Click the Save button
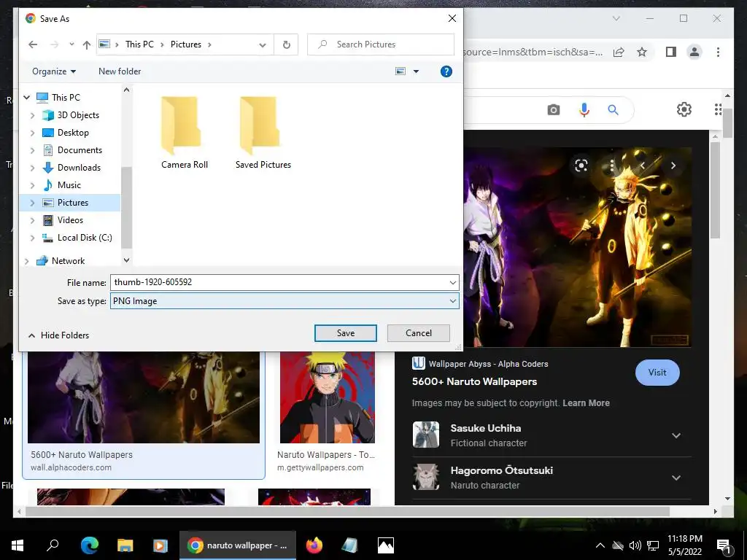 pos(345,333)
